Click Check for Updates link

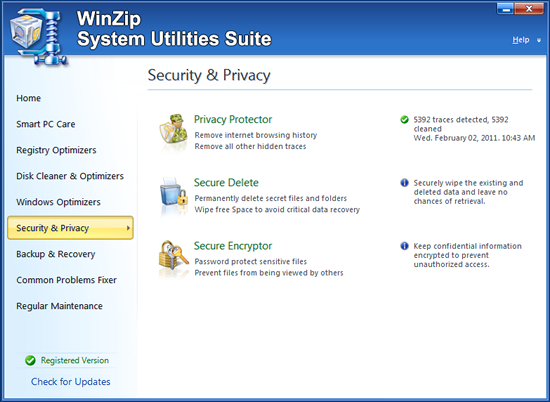click(x=71, y=382)
